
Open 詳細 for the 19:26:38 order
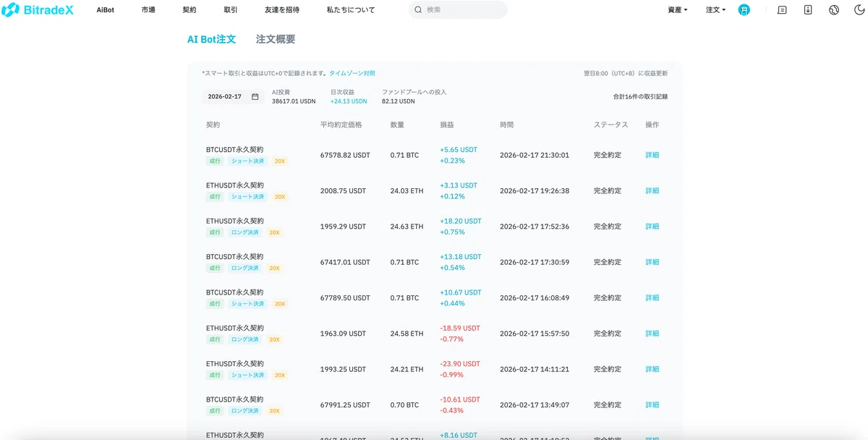click(x=652, y=191)
